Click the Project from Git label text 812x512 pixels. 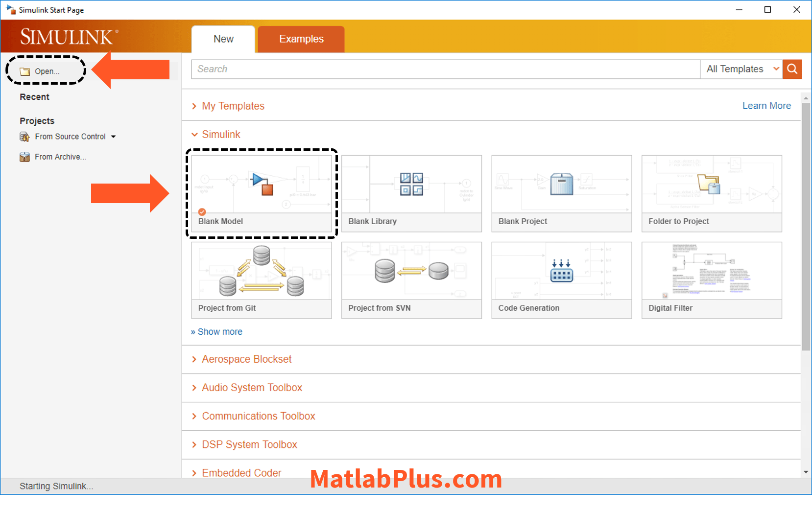point(227,308)
